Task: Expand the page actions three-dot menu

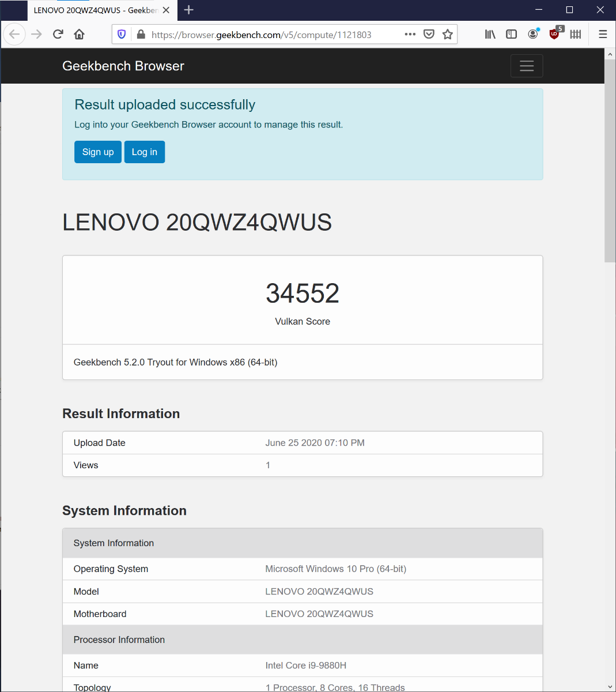Action: 410,35
